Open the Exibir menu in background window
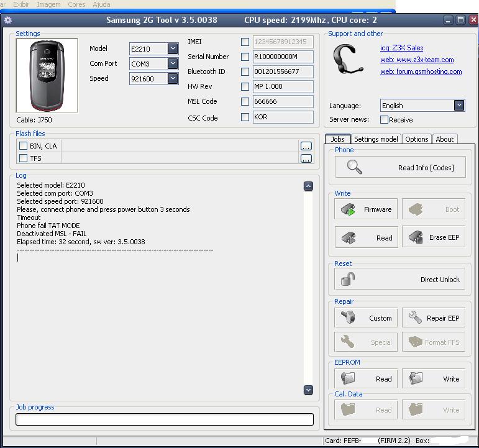Viewport: 479px width, 448px height. (21, 4)
